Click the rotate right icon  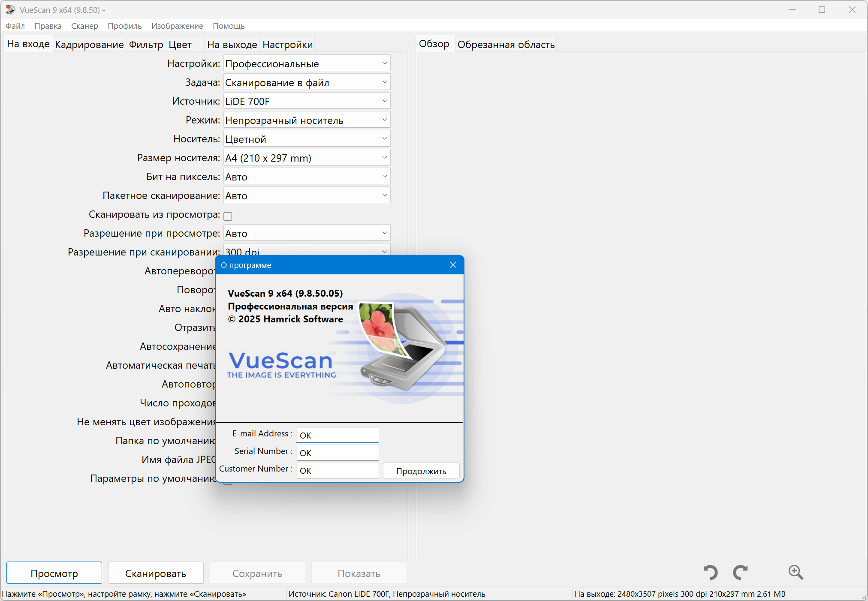click(x=740, y=573)
